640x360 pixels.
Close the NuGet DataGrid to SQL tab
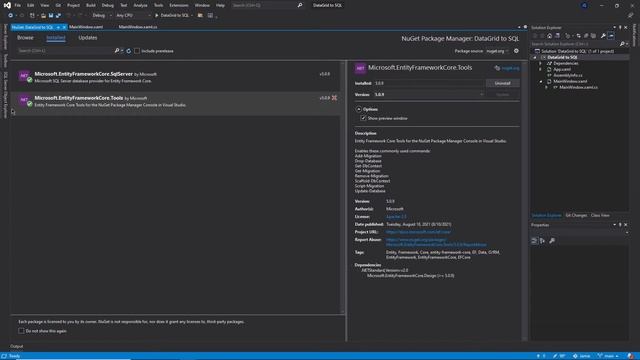pyautogui.click(x=64, y=27)
